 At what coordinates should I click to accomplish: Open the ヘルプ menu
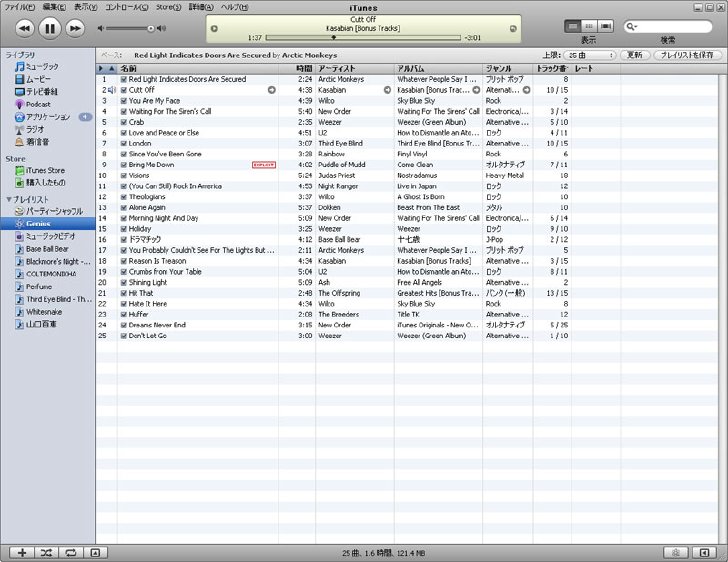click(x=234, y=7)
